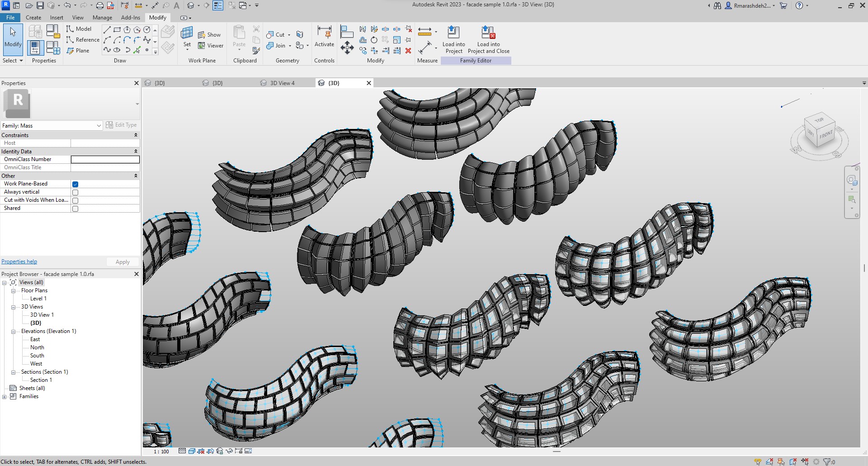The image size is (868, 466).
Task: Click the OmniClass Number input field
Action: (x=105, y=159)
